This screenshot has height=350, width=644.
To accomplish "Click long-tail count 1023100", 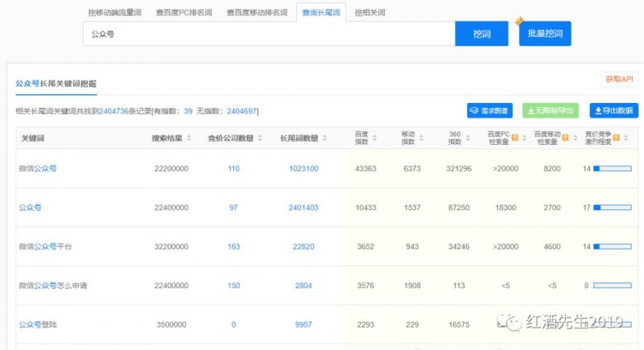I will click(x=303, y=169).
